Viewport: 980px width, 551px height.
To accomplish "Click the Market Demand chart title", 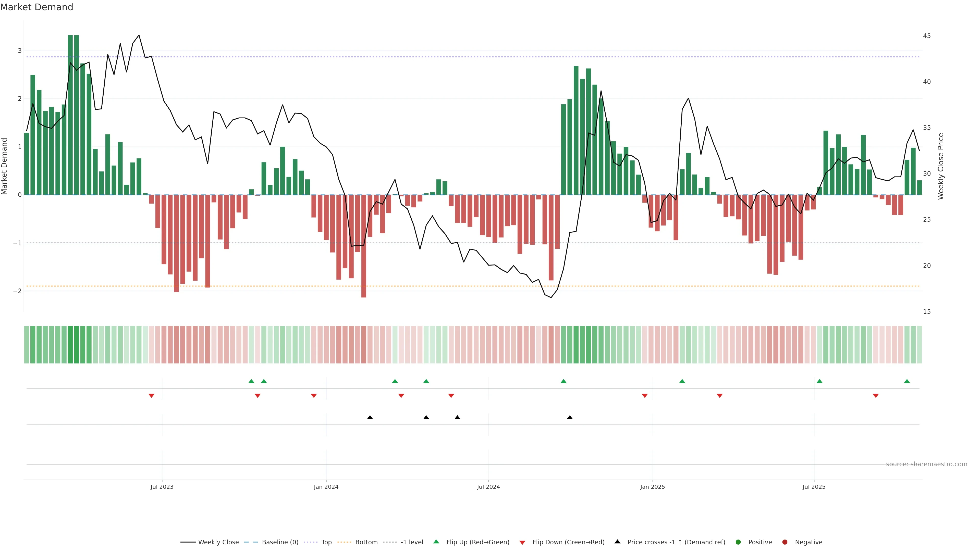I will click(36, 7).
